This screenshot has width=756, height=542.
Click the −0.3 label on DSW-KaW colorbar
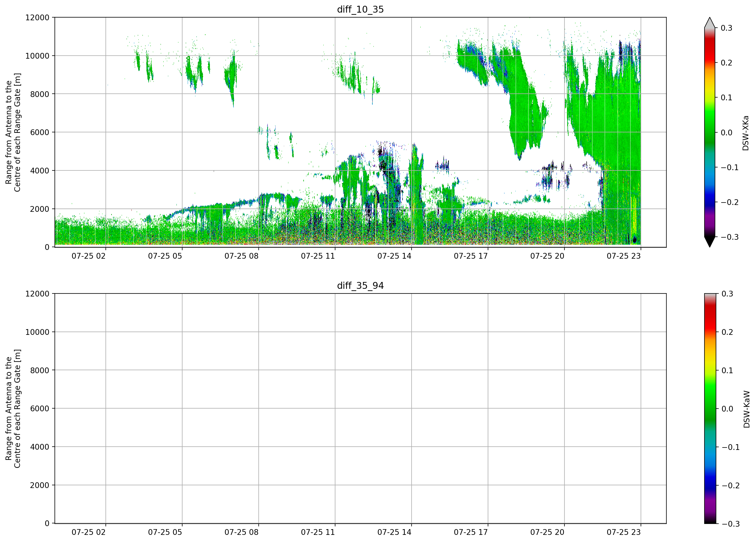click(731, 524)
